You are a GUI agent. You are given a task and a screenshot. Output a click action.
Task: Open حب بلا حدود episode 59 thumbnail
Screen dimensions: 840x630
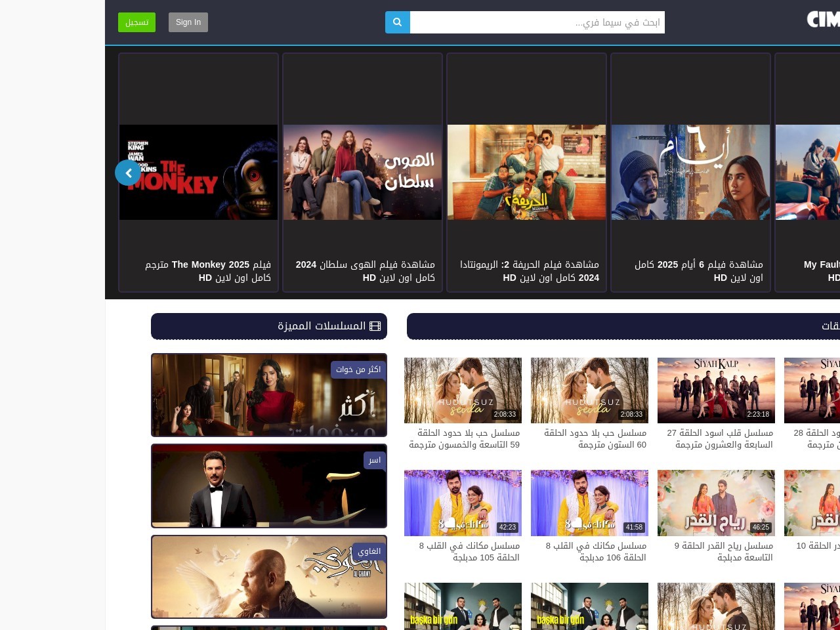463,390
